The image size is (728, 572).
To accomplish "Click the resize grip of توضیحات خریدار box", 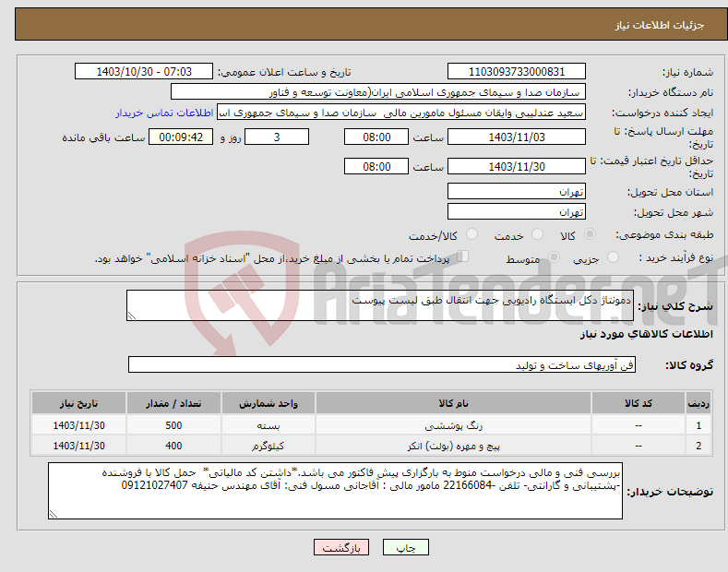I will [54, 514].
